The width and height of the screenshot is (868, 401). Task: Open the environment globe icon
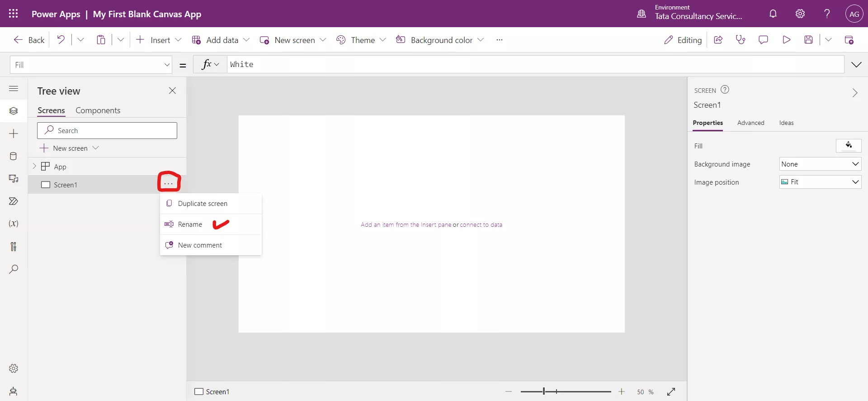[x=642, y=14]
